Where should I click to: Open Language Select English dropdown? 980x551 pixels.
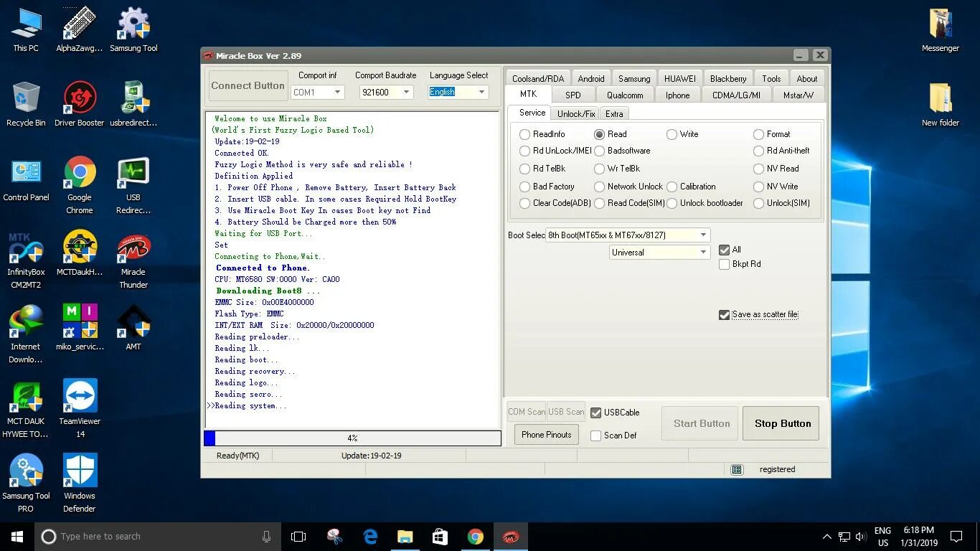point(482,92)
